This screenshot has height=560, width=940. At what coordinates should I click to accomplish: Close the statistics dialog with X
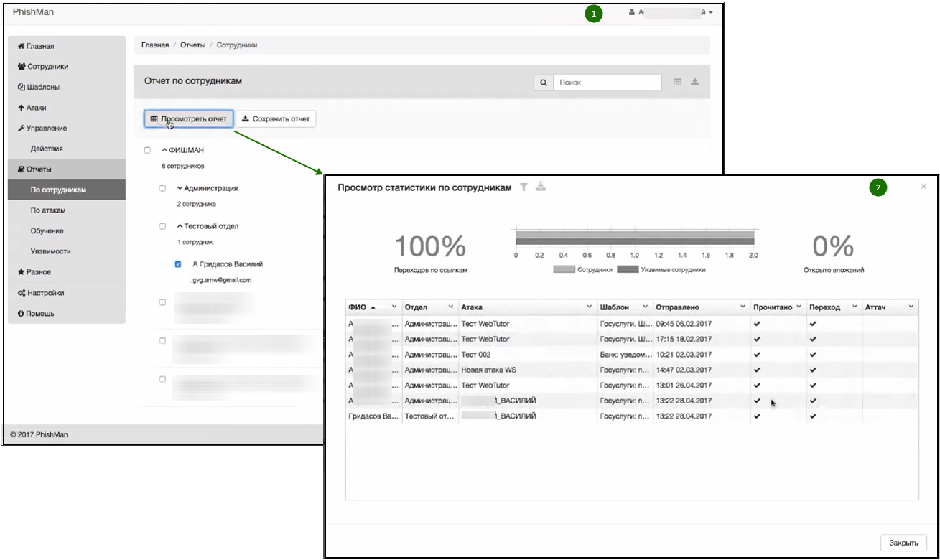click(923, 187)
